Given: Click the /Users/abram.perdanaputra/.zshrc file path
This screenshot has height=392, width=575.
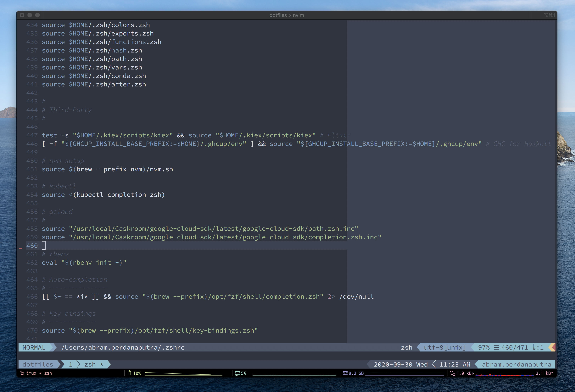Looking at the screenshot, I should (x=123, y=347).
